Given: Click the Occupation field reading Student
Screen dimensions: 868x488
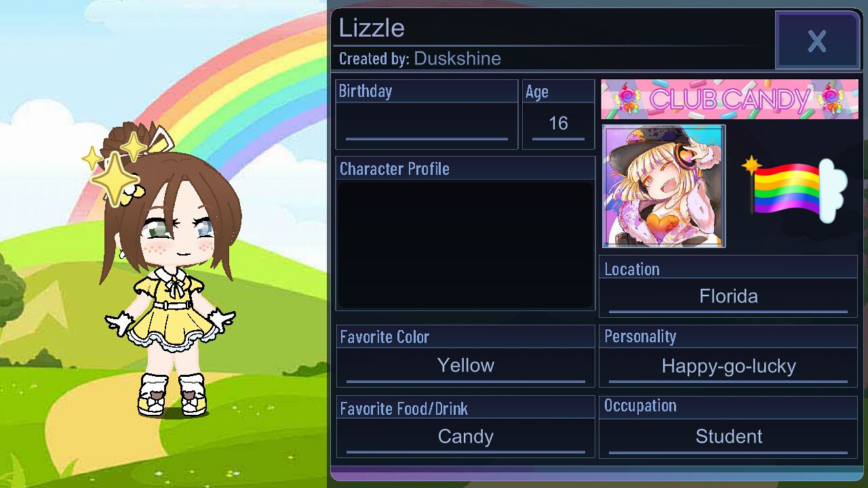Looking at the screenshot, I should (x=728, y=437).
